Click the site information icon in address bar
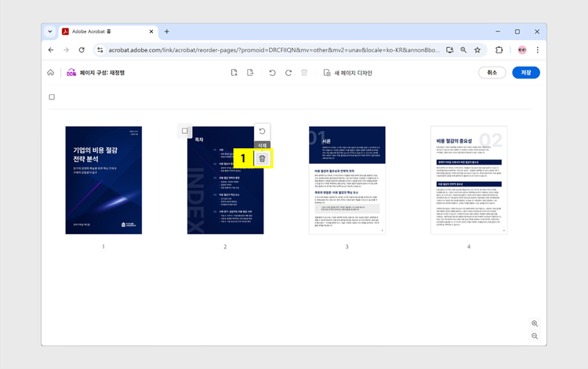 tap(100, 50)
